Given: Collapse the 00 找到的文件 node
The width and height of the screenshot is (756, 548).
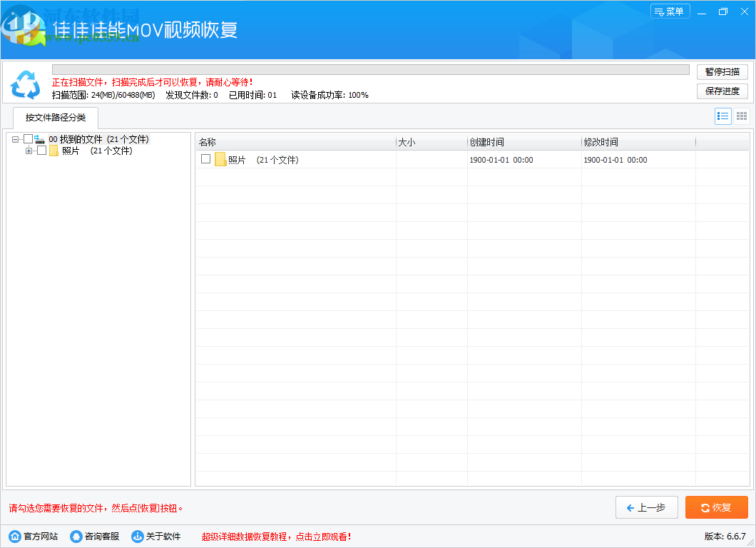Looking at the screenshot, I should tap(15, 139).
